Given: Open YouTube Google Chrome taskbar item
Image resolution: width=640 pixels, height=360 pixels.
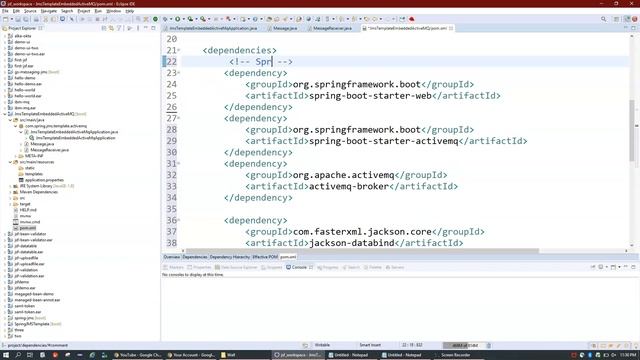Looking at the screenshot, I should click(x=137, y=355).
